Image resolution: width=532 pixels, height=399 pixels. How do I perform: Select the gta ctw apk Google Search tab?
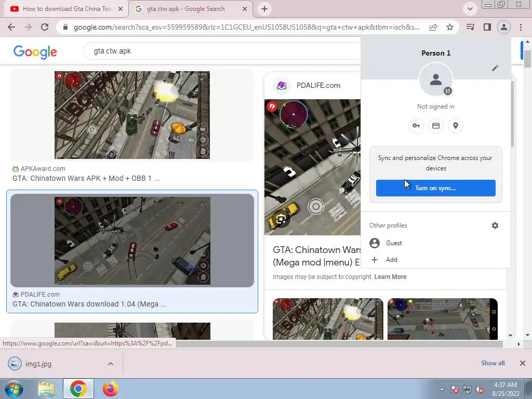point(190,9)
